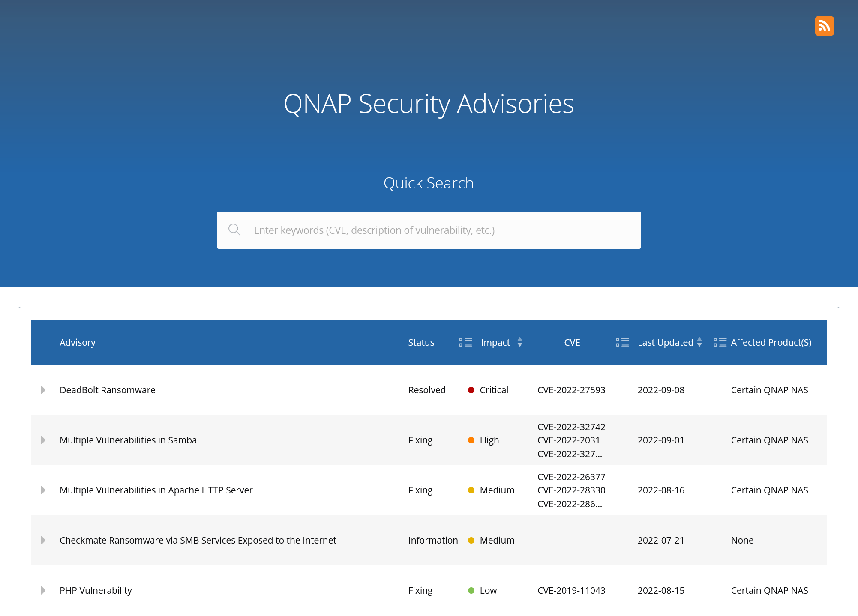The image size is (858, 616).
Task: Click the None affected product cell
Action: point(742,540)
